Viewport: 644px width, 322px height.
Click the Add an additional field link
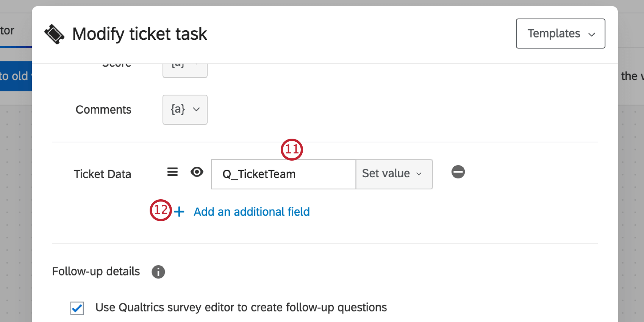252,212
